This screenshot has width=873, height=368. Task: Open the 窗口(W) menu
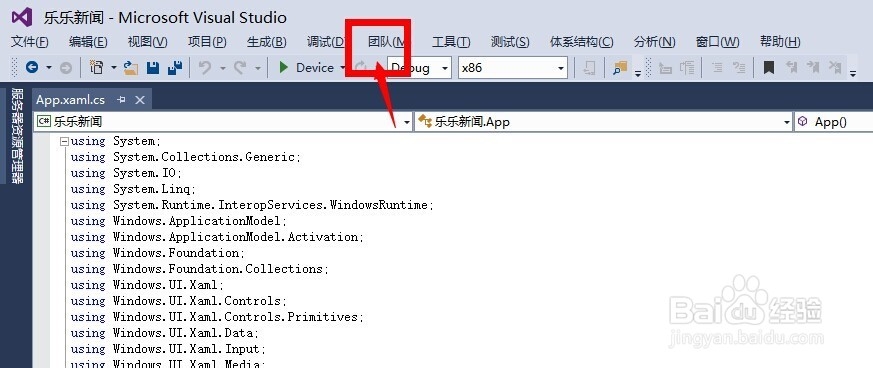(x=718, y=42)
